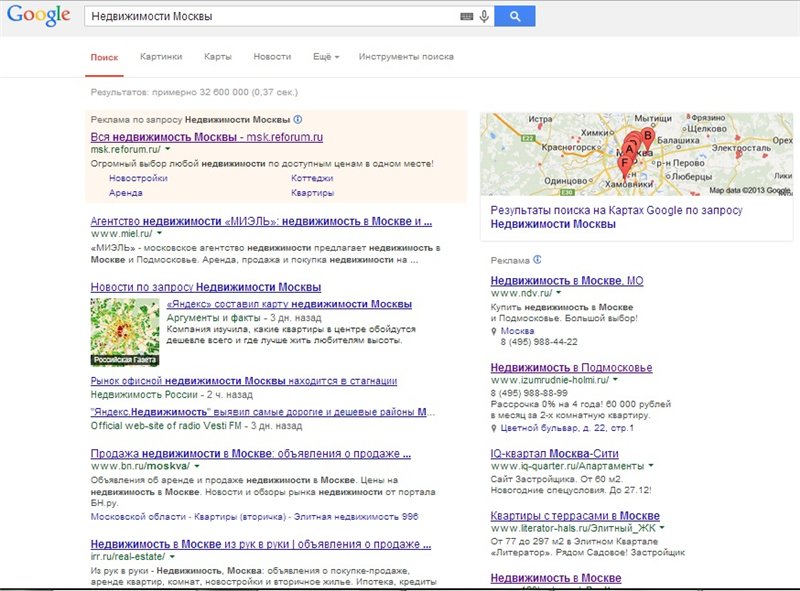Open 'Продажа недвижимости в Москве' result

click(251, 454)
